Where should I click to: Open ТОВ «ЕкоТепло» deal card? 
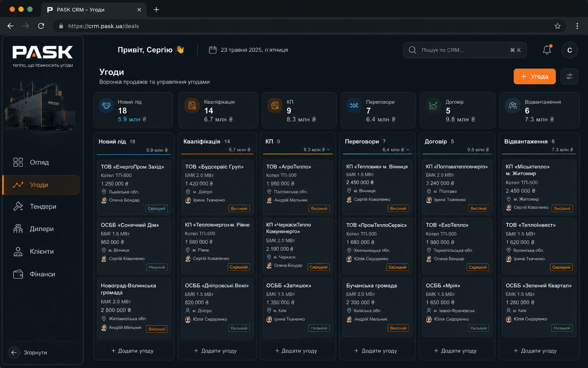click(457, 246)
